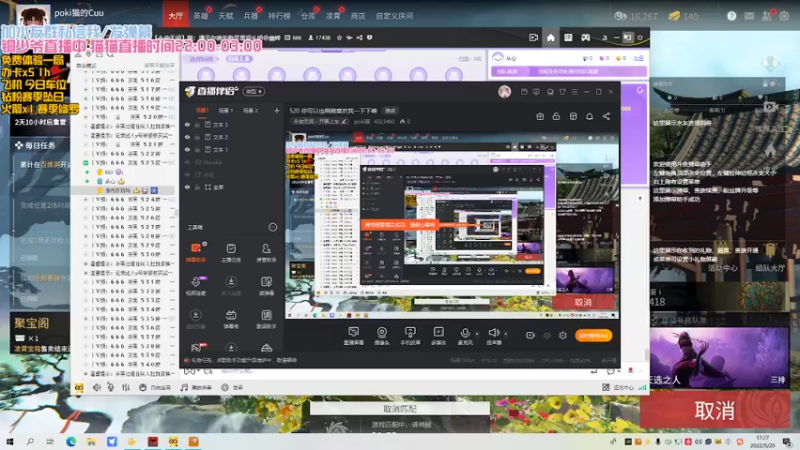Click the orange stop-streaming button
The image size is (800, 450).
point(593,335)
